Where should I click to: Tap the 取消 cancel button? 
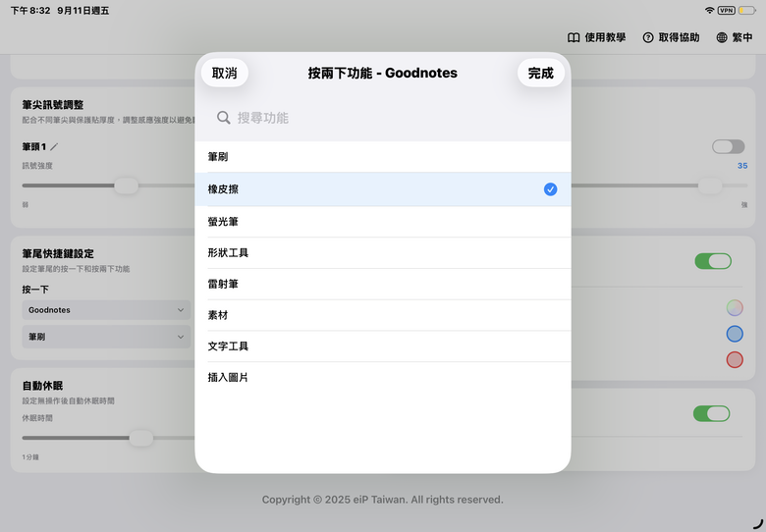click(x=224, y=73)
